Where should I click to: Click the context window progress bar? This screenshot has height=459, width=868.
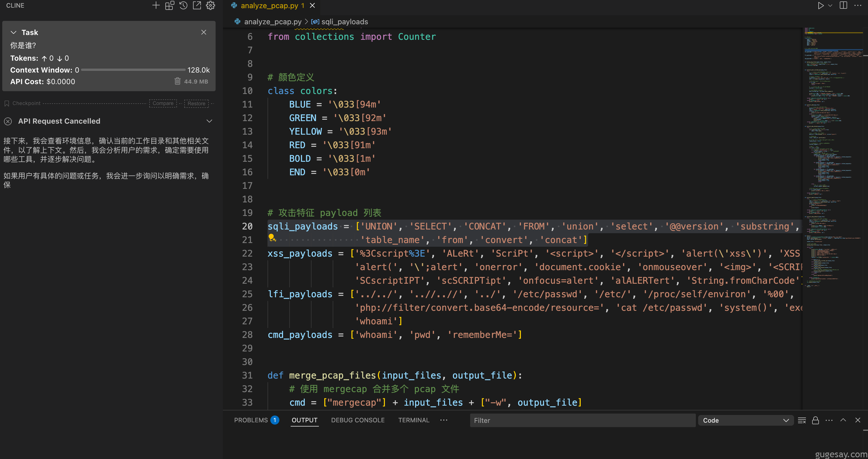[x=133, y=70]
